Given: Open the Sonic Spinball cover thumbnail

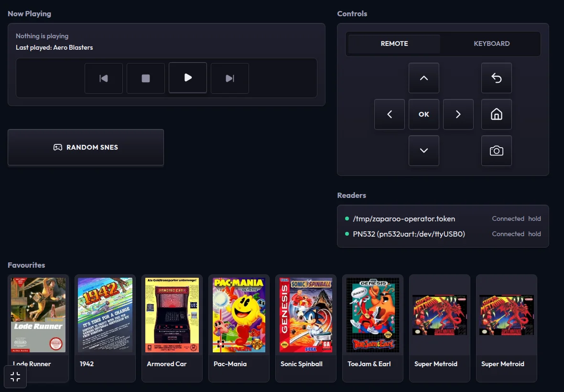Looking at the screenshot, I should pos(306,315).
